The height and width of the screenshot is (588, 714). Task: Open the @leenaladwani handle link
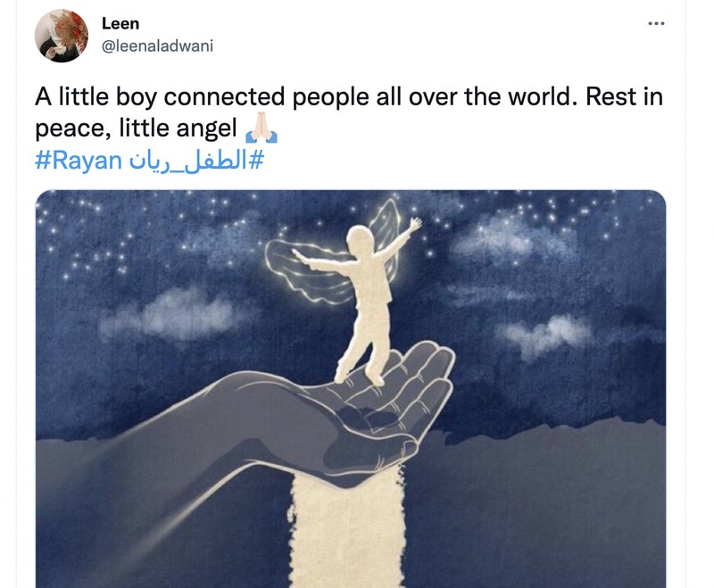pos(157,46)
